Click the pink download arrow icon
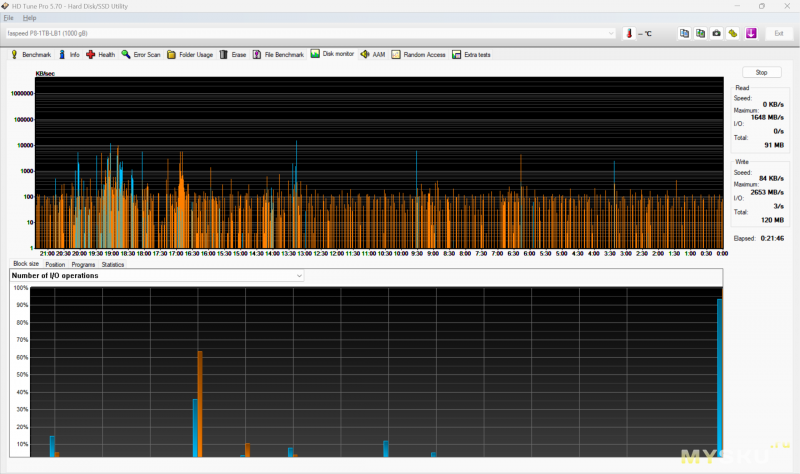Image resolution: width=800 pixels, height=474 pixels. click(x=751, y=33)
